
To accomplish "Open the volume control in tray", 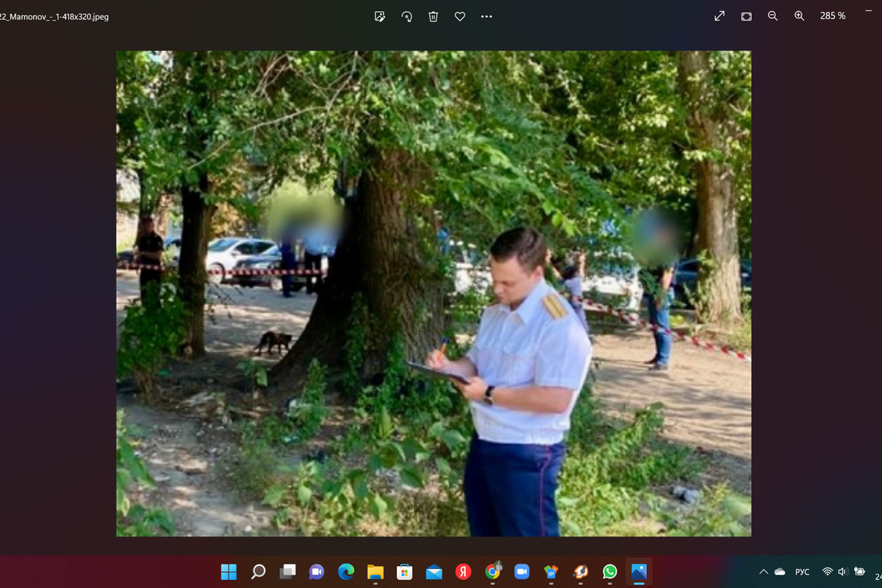I will [x=842, y=572].
